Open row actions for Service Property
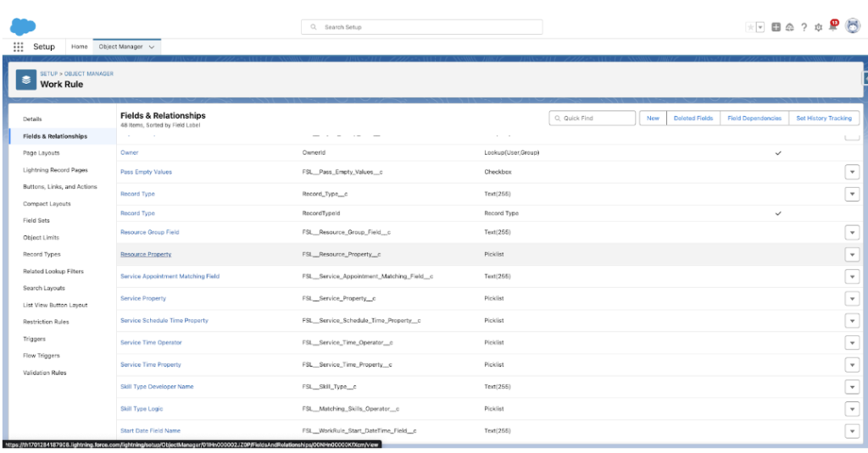 [852, 299]
